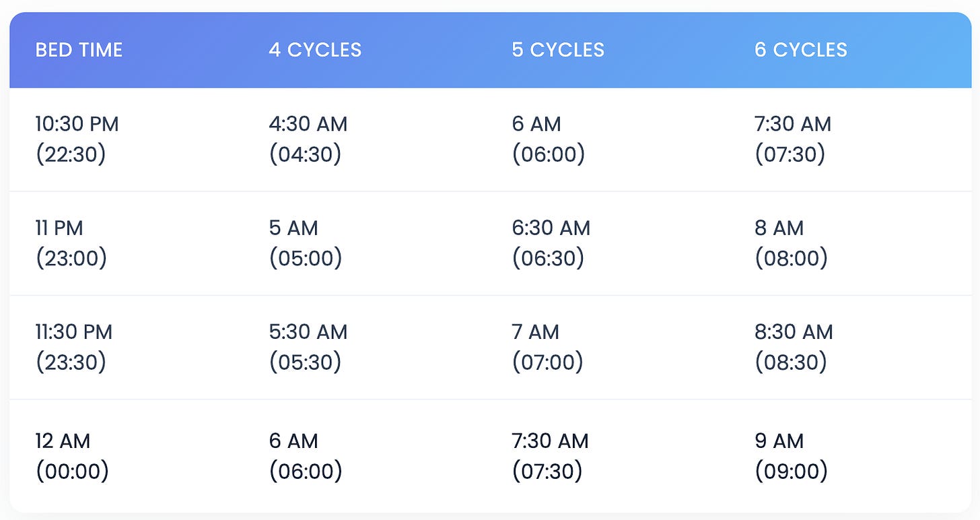Image resolution: width=980 pixels, height=520 pixels.
Task: Click the 5 CYCLES column header
Action: [558, 50]
